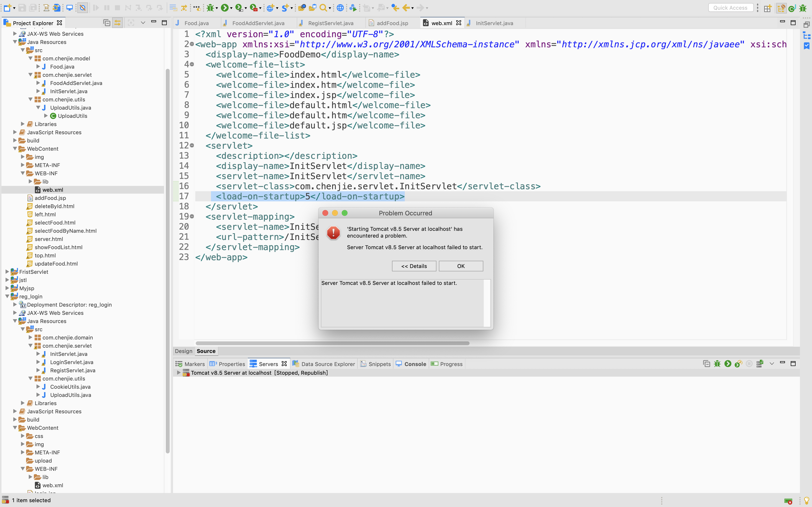Switch to the InitServlet.java editor tab

pos(494,23)
